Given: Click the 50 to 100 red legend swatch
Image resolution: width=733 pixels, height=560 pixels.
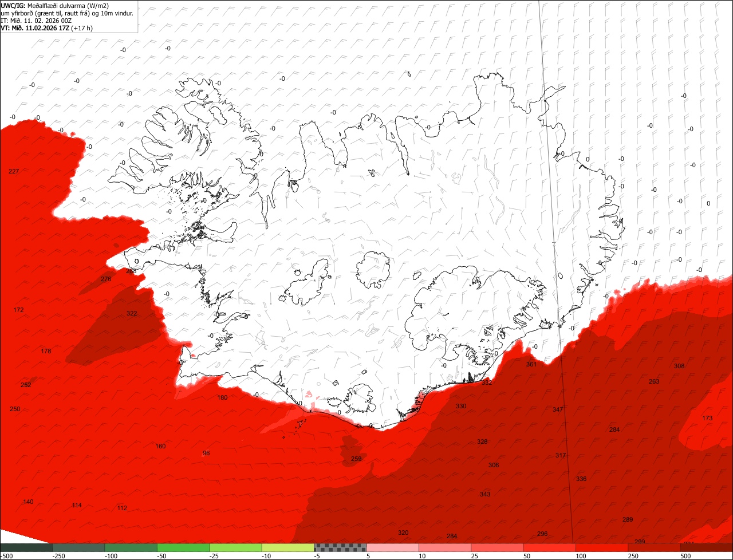Looking at the screenshot, I should [x=550, y=547].
